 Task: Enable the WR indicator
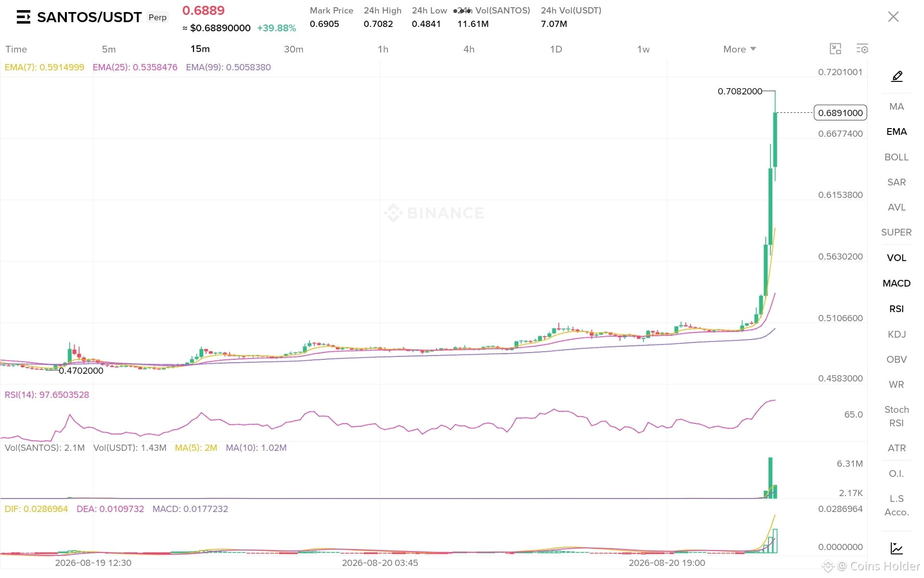pos(897,384)
